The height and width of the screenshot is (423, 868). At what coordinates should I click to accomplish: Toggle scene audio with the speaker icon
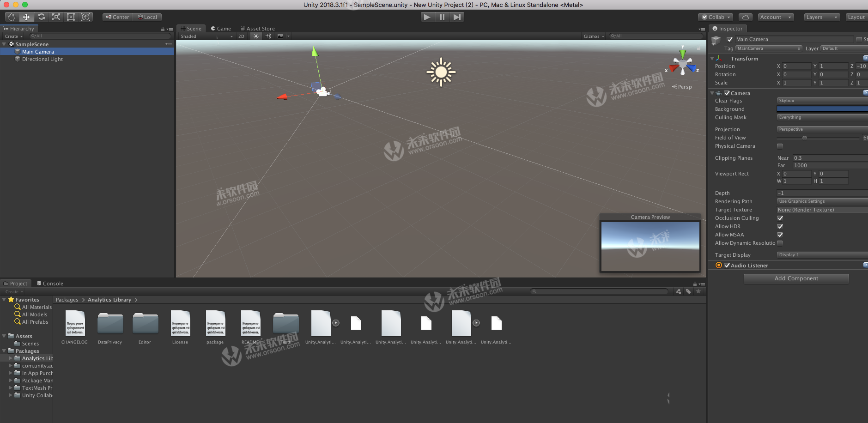268,36
